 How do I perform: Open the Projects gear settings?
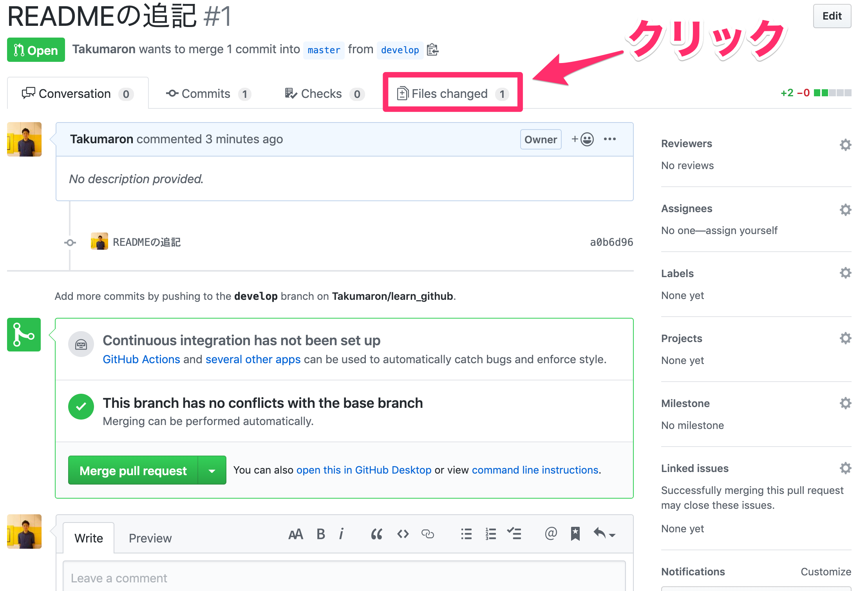point(845,338)
